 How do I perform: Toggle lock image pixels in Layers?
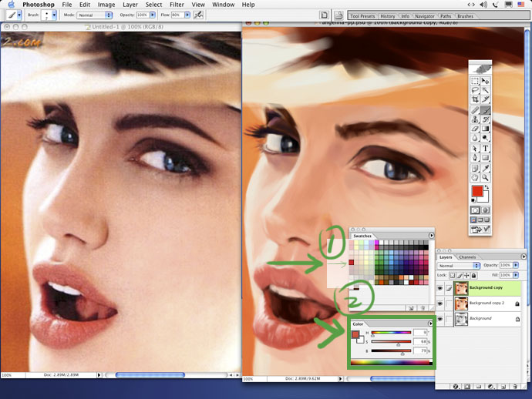[x=460, y=275]
